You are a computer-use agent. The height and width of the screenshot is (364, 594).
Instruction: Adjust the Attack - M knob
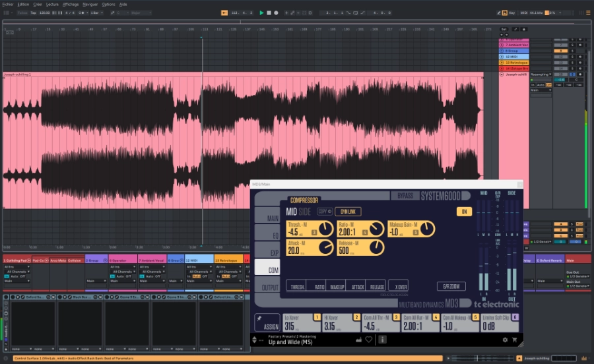[x=325, y=247]
